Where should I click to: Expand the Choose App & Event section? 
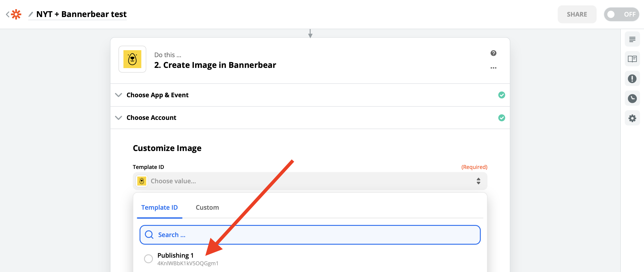tap(157, 95)
